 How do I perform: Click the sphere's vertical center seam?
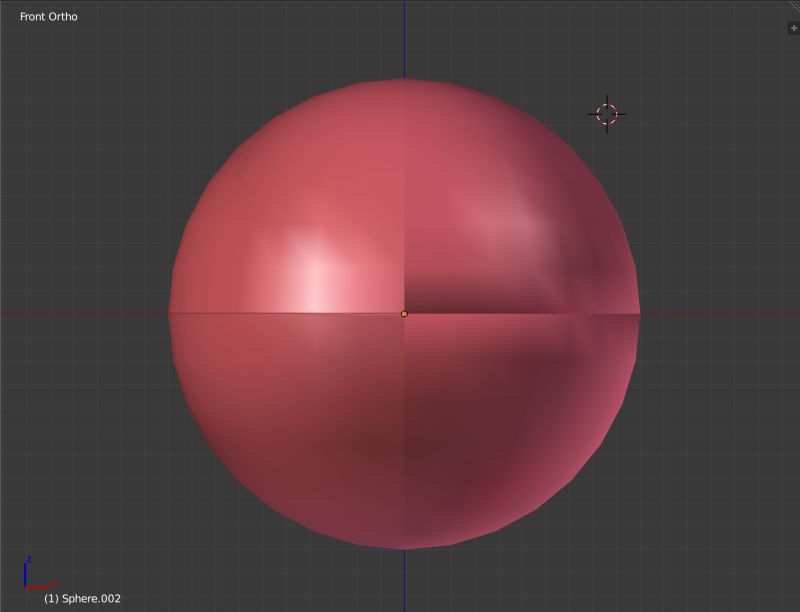[404, 200]
